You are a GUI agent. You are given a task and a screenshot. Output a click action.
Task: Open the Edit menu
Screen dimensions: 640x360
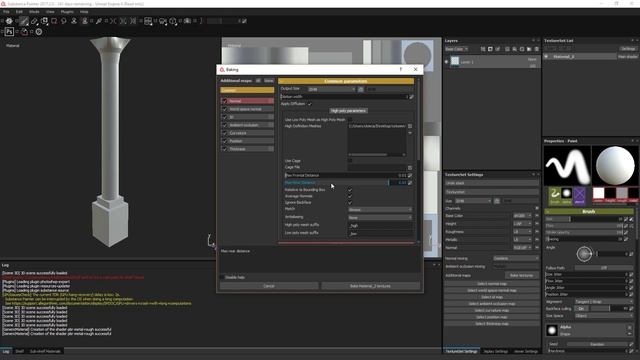19,12
